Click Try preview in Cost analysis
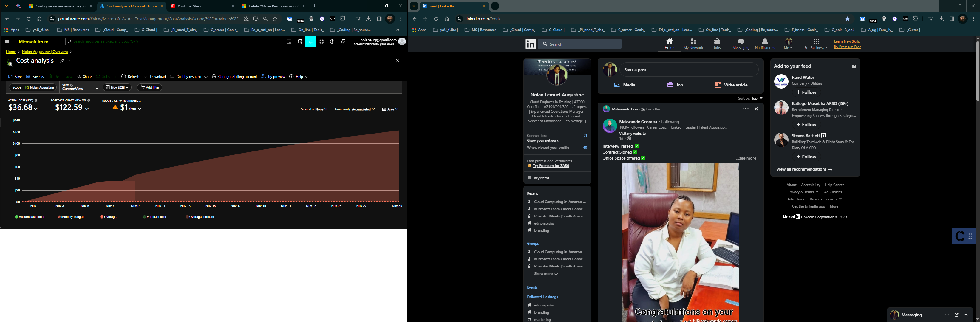Screen dimensions: 980x322 273,76
